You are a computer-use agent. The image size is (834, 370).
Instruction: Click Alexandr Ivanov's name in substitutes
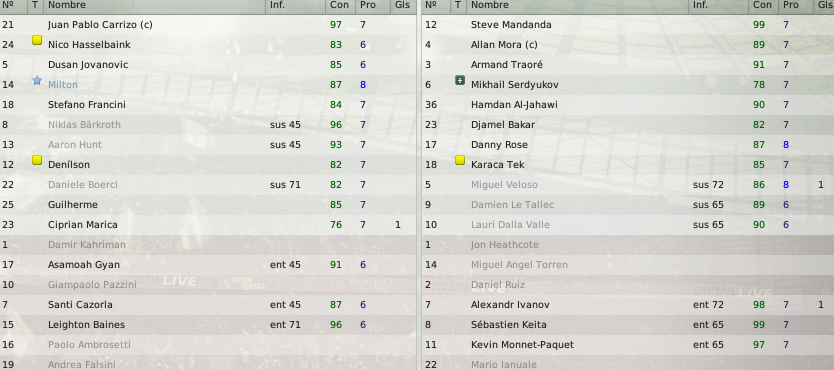click(510, 305)
